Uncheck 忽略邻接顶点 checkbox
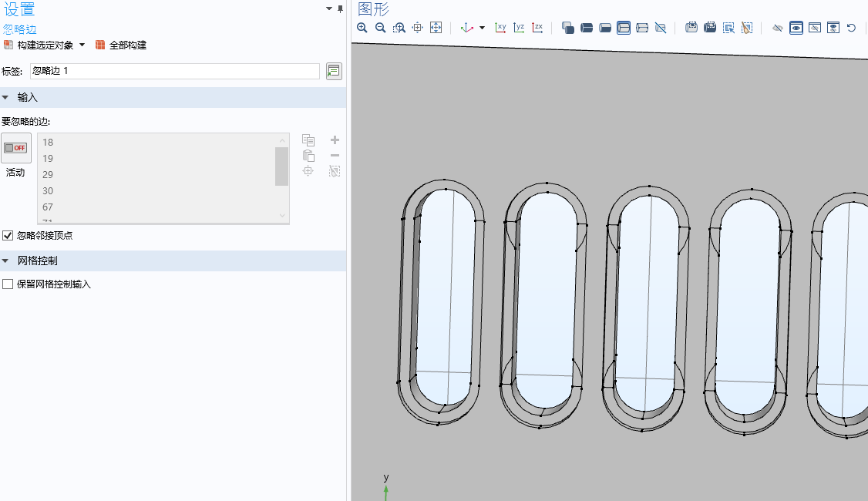Image resolution: width=868 pixels, height=501 pixels. [8, 235]
